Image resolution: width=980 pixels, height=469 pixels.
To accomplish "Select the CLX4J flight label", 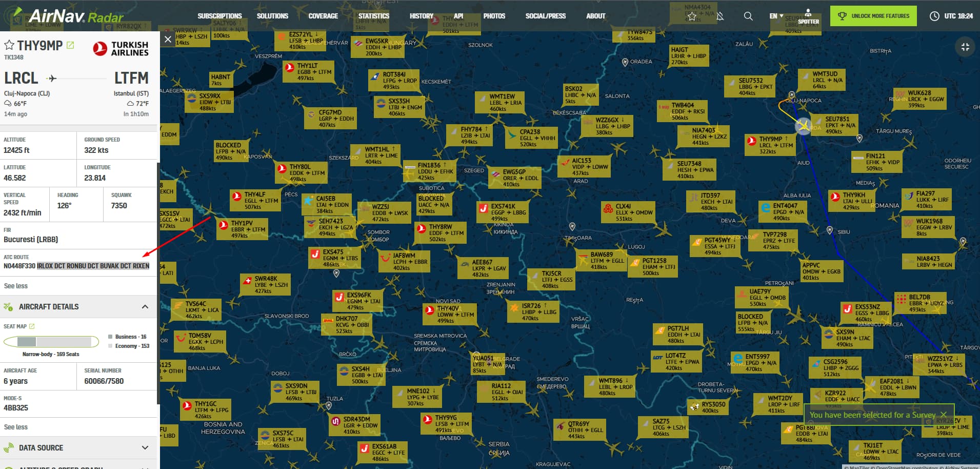I will coord(628,212).
